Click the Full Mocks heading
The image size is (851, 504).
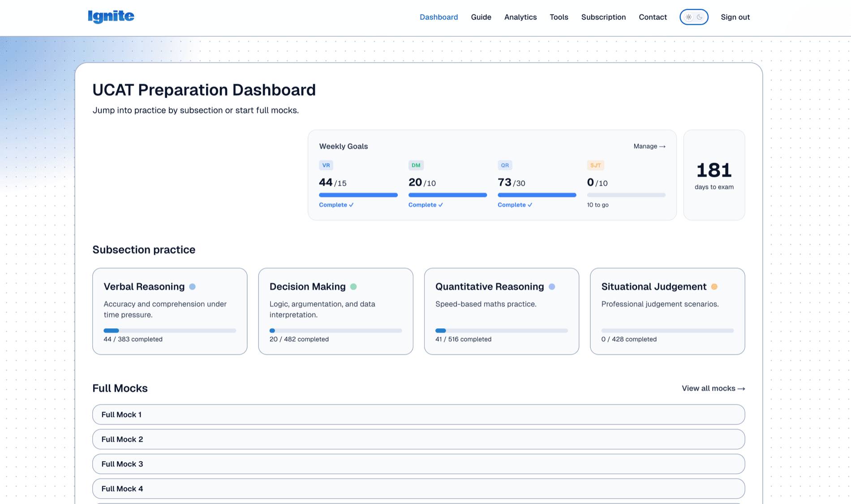pos(120,388)
